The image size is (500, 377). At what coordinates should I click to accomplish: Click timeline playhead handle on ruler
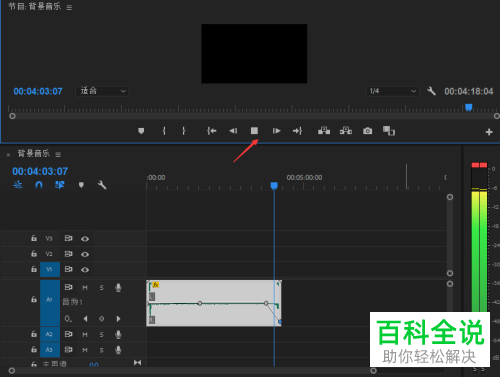pos(274,186)
